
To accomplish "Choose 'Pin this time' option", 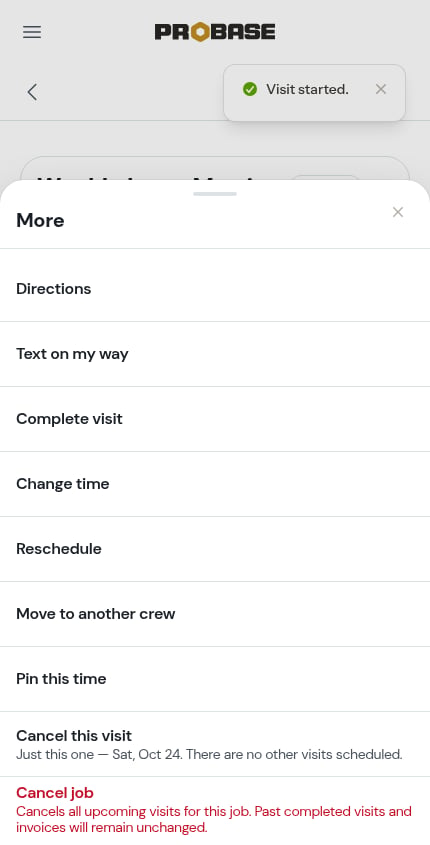I will (x=215, y=679).
